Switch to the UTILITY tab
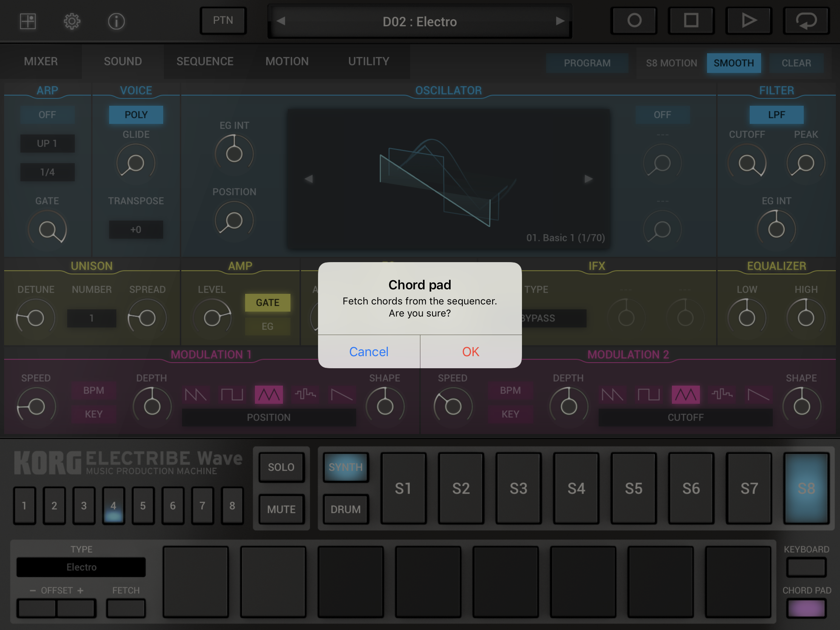 [369, 62]
